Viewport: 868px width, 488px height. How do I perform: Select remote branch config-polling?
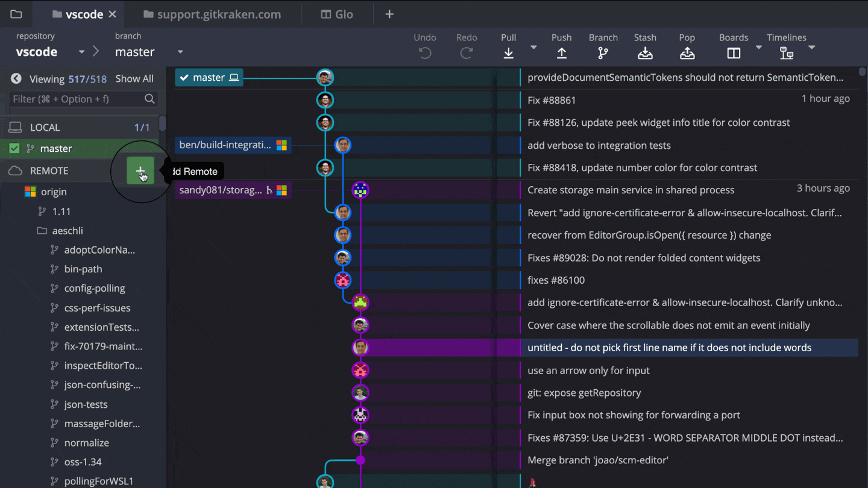95,289
